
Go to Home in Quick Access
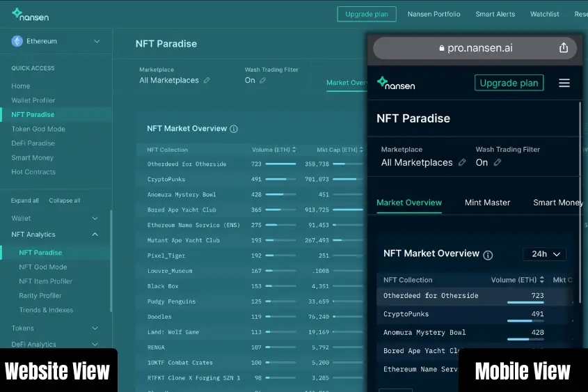click(x=21, y=86)
